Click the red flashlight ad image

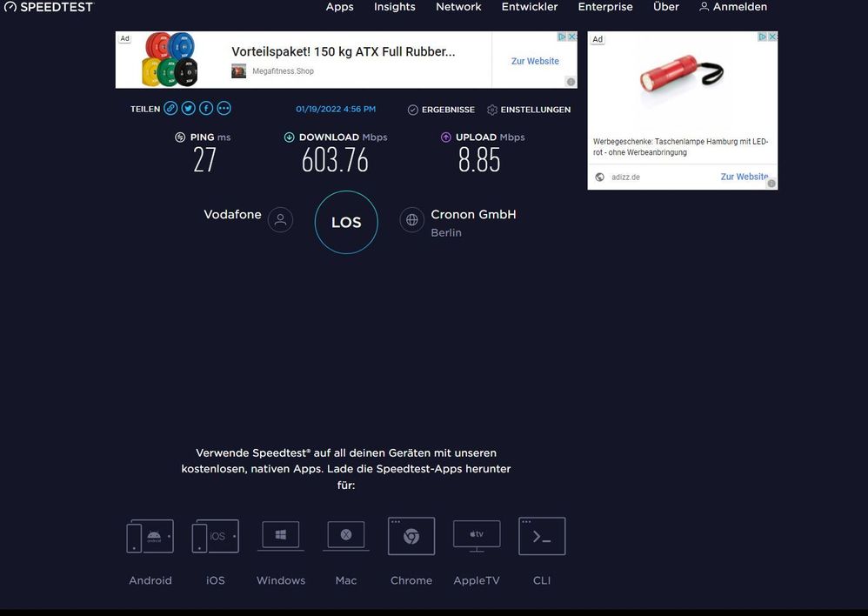click(x=681, y=74)
